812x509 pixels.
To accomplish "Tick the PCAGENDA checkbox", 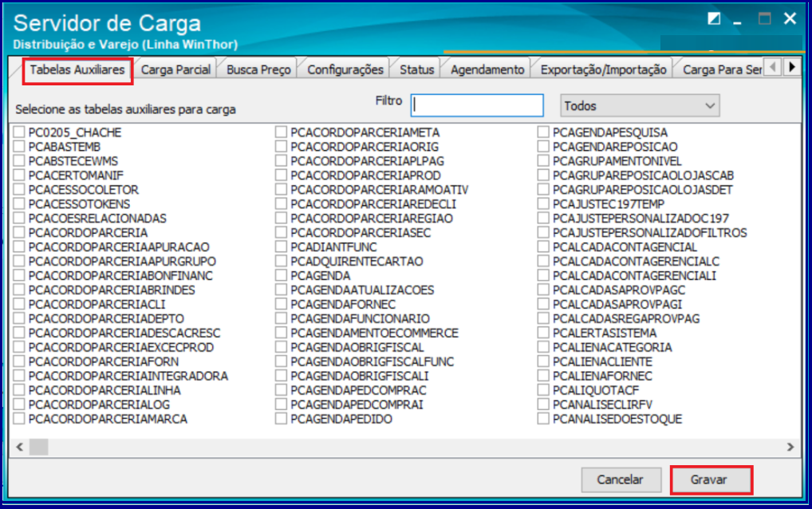I will [282, 275].
